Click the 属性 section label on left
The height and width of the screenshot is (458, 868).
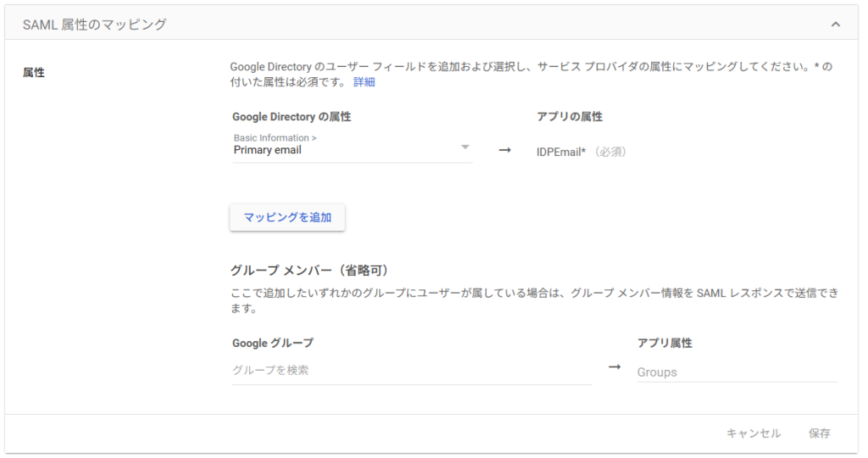(34, 73)
